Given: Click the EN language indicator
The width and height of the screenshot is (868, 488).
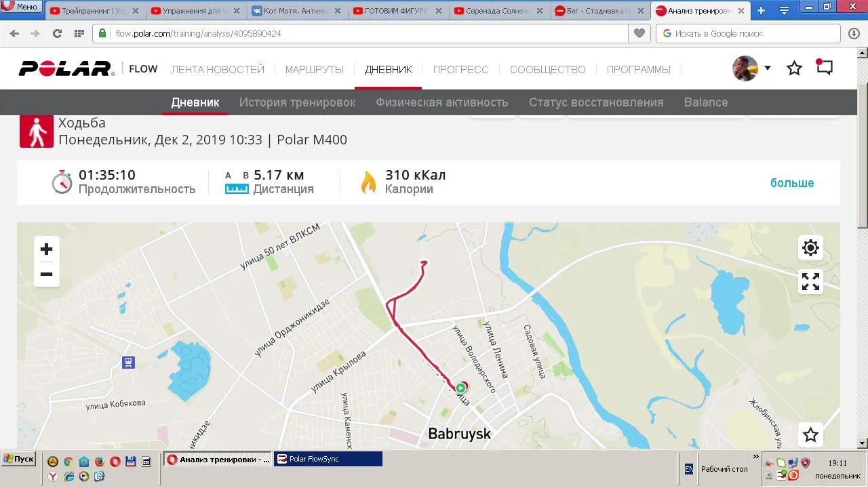Looking at the screenshot, I should point(689,469).
